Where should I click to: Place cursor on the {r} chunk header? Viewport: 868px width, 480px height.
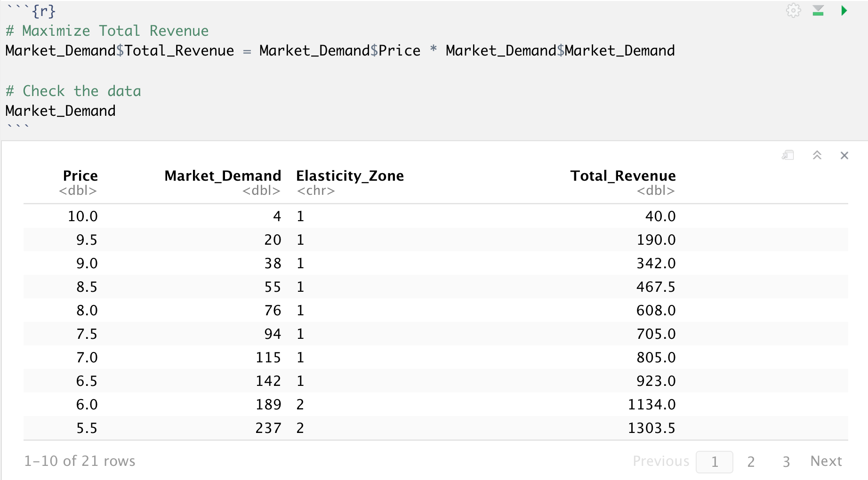pyautogui.click(x=43, y=11)
